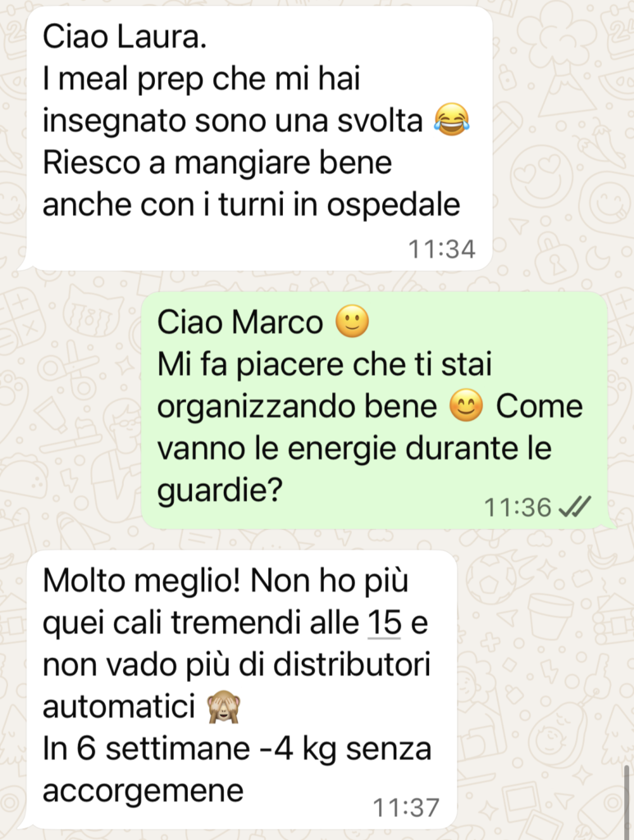Tap the slightly smiling emoji after "Ciao Marco"
Viewport: 634px width, 840px height.
tap(352, 322)
